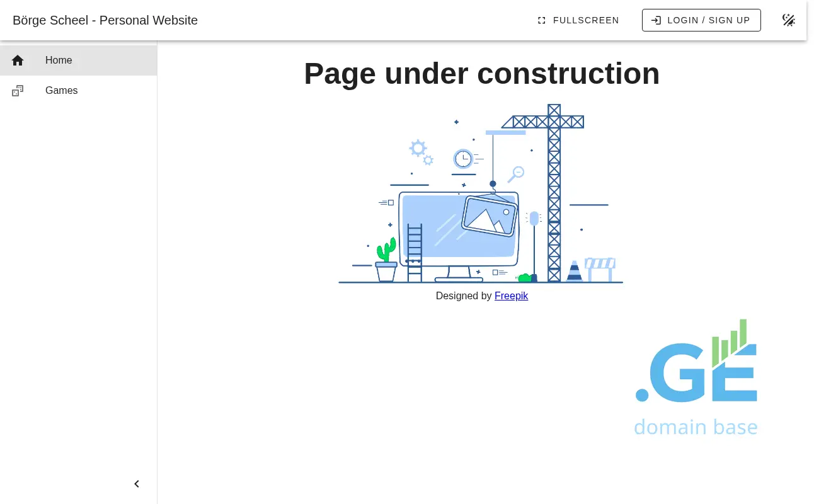
Task: Click the Games icon in sidebar
Action: pos(18,91)
